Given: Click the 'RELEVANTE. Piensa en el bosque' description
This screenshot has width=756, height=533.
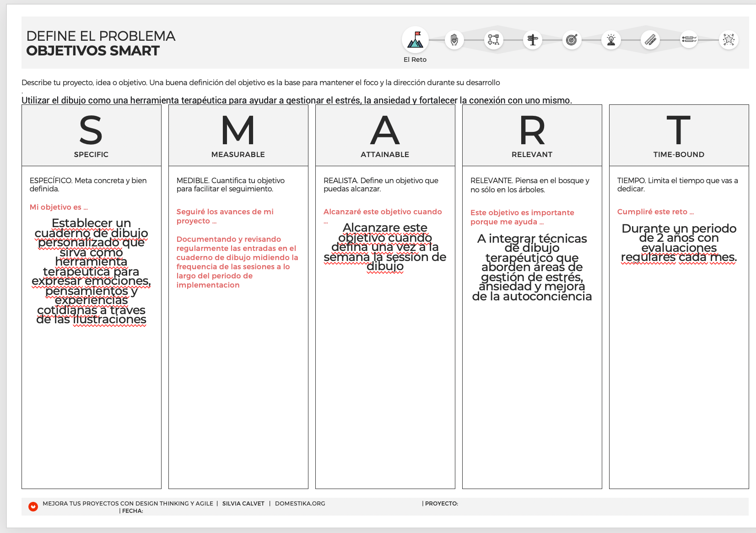Looking at the screenshot, I should click(530, 185).
